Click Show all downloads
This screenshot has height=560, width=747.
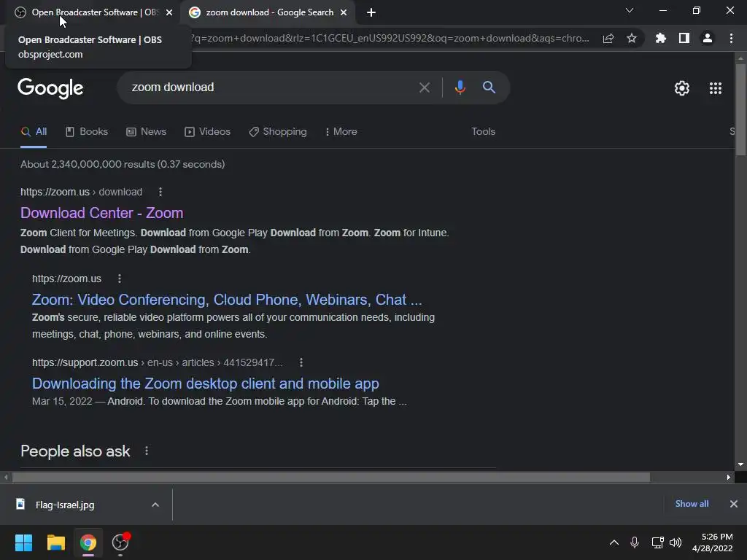tap(692, 504)
